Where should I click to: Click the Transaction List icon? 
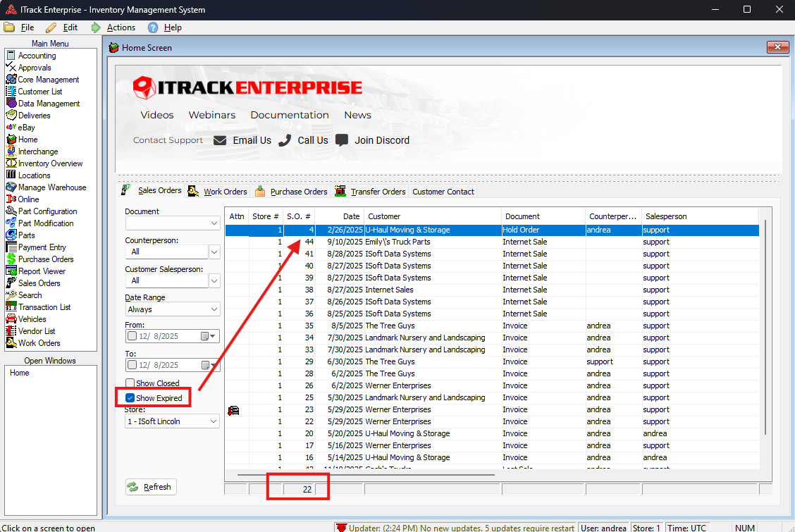11,307
